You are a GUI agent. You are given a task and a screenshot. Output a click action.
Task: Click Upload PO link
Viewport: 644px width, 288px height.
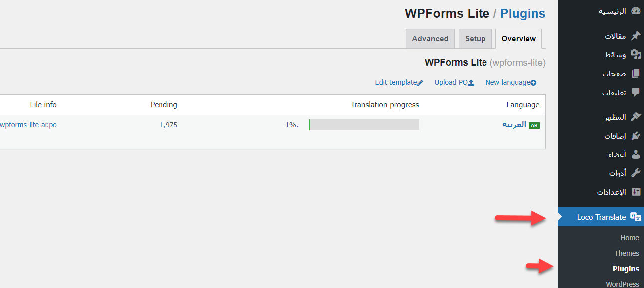[x=454, y=82]
